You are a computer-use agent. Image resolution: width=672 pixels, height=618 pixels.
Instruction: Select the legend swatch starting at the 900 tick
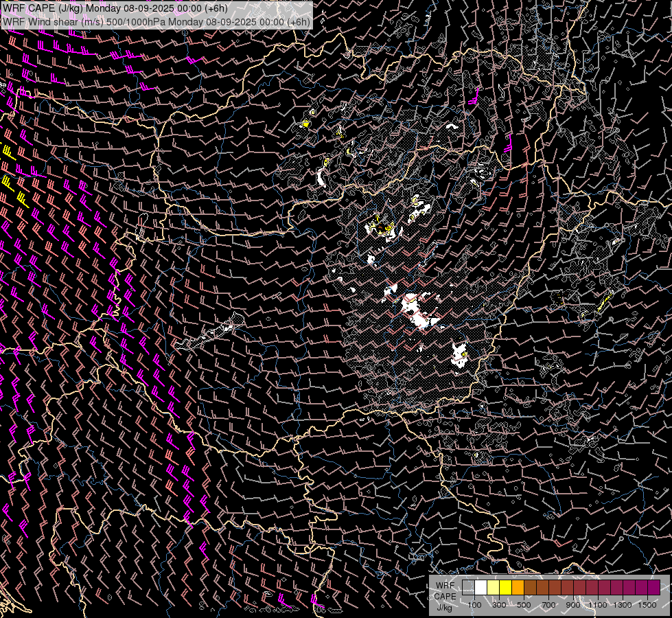click(x=579, y=588)
